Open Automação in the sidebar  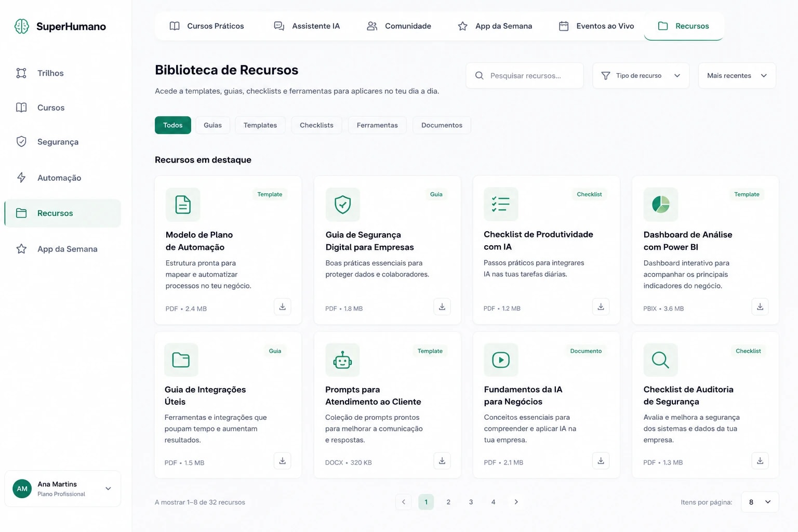click(x=62, y=178)
